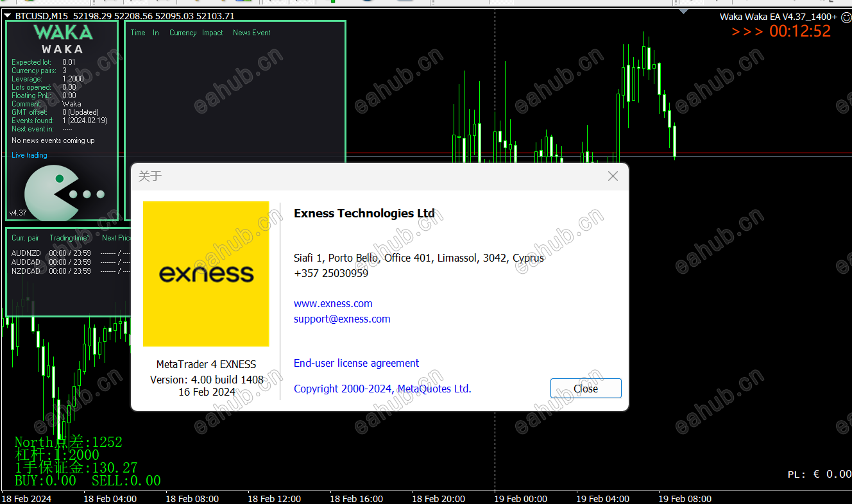The width and height of the screenshot is (852, 504).
Task: Click the "No news events coming up" message
Action: [53, 140]
